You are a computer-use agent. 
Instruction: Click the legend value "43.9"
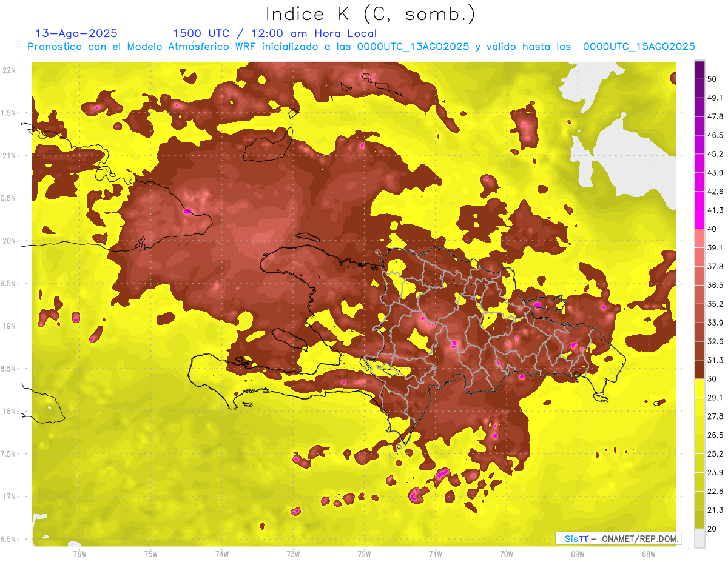coord(715,173)
